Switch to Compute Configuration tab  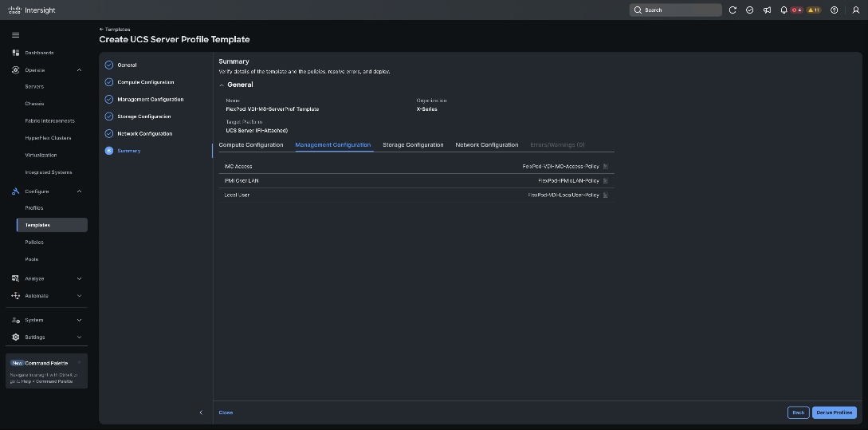pos(251,144)
